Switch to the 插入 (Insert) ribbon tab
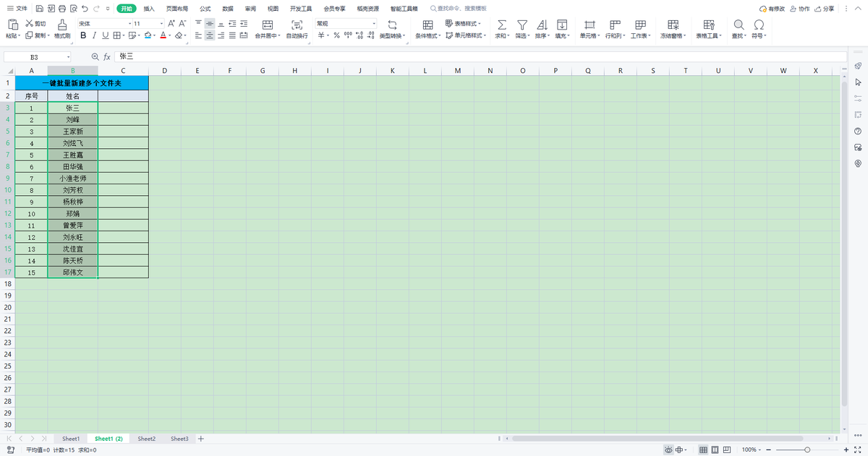The width and height of the screenshot is (868, 456). pyautogui.click(x=149, y=9)
